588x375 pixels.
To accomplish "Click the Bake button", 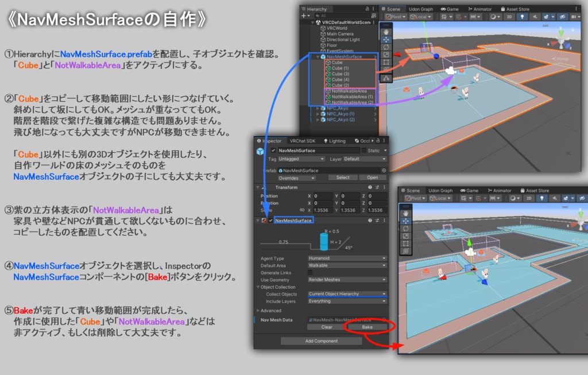I will [x=367, y=327].
